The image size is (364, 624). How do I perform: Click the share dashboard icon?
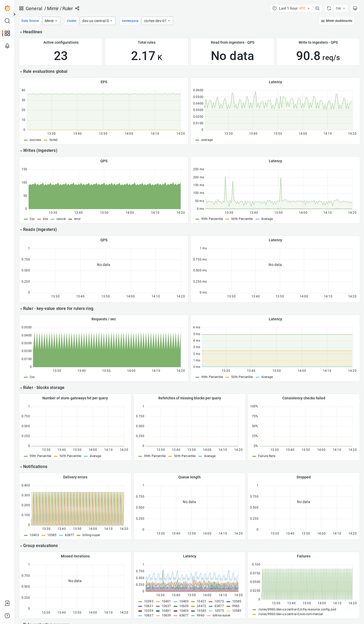pyautogui.click(x=77, y=8)
